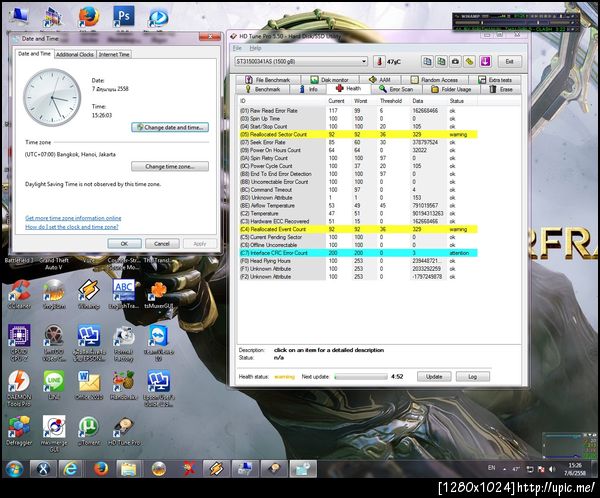Switch to the AAM tab
The width and height of the screenshot is (600, 498).
tap(380, 80)
